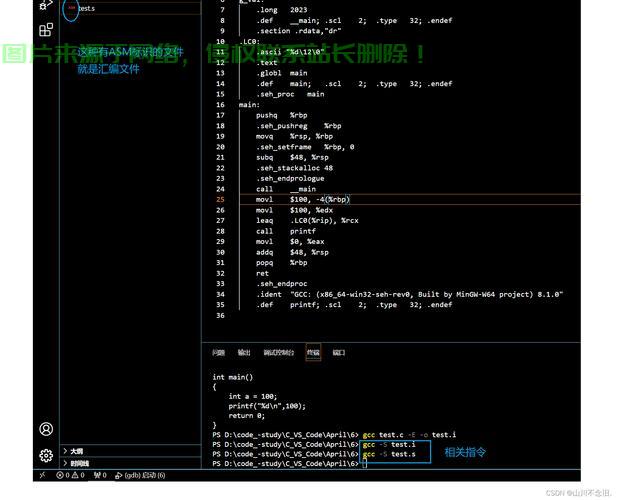Click the 'main:' label on line 16

pos(249,105)
